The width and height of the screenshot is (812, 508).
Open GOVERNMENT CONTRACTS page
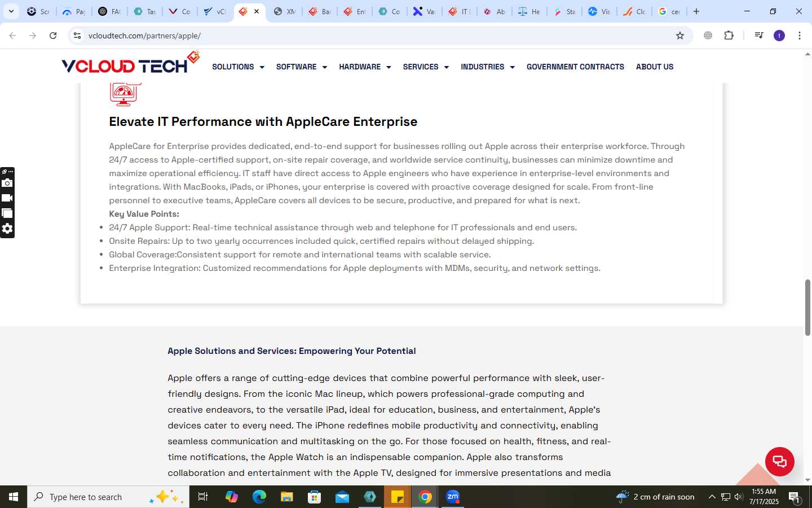point(575,67)
